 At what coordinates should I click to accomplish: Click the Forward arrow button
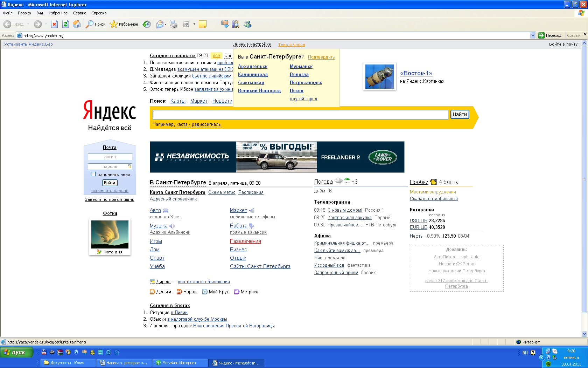[x=37, y=24]
